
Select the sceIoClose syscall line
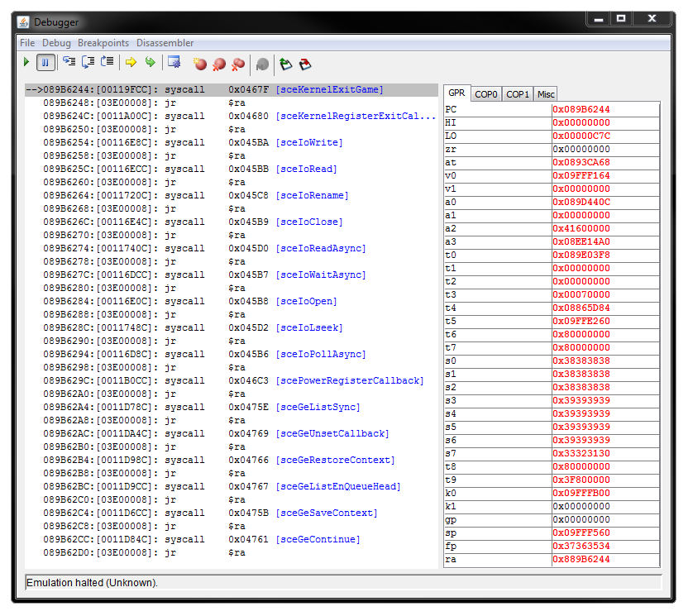[232, 222]
